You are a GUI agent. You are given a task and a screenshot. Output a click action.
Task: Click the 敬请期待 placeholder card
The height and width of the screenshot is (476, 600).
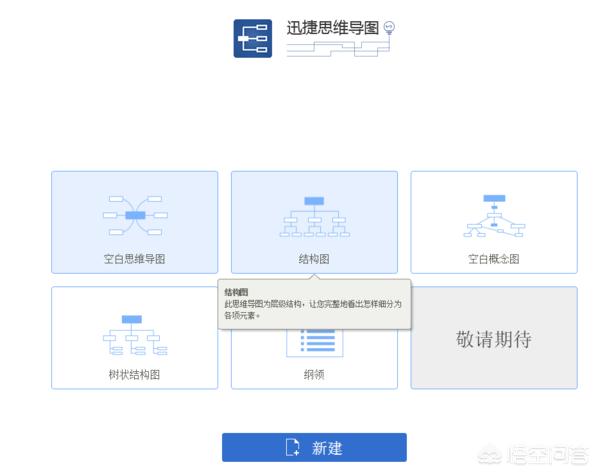click(494, 337)
